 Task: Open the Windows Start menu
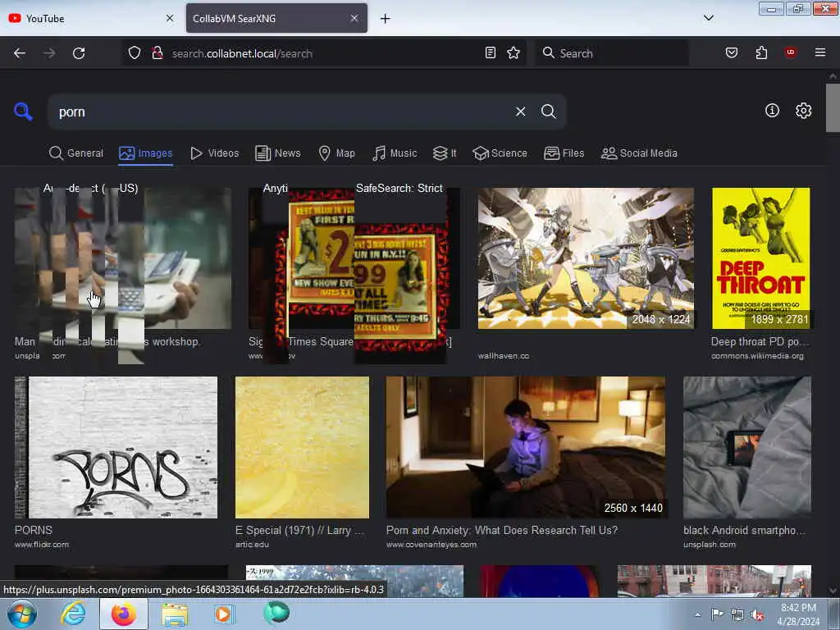click(21, 614)
